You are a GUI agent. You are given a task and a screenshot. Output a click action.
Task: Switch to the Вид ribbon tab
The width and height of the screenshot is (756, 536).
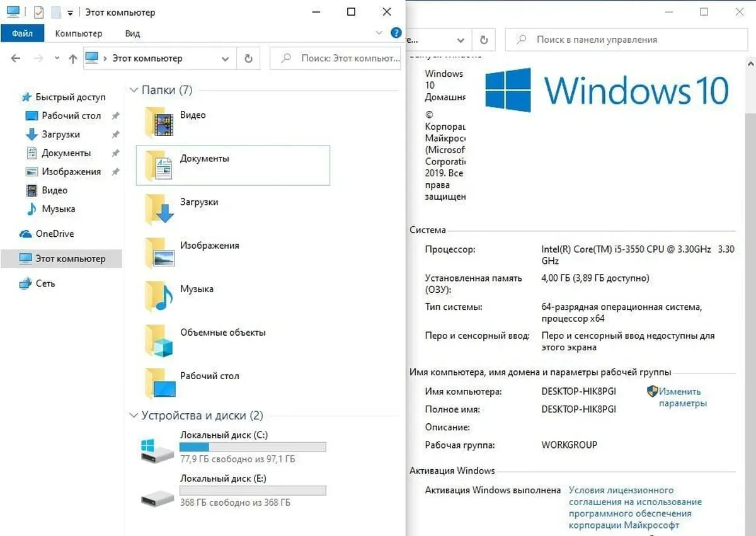[x=132, y=33]
